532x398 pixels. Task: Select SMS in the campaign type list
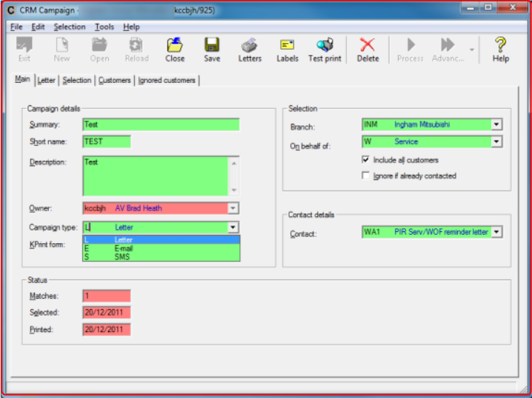(x=122, y=256)
